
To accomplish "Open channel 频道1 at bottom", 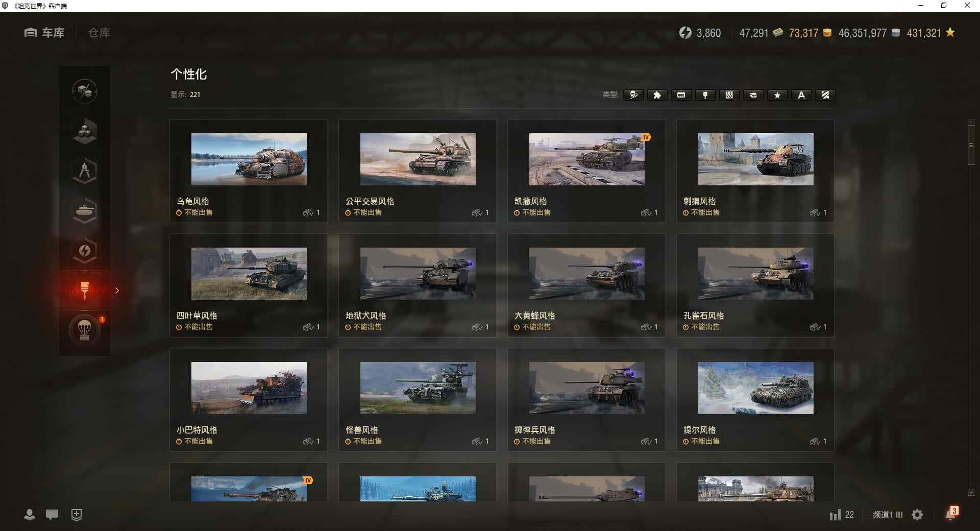I will pyautogui.click(x=884, y=515).
